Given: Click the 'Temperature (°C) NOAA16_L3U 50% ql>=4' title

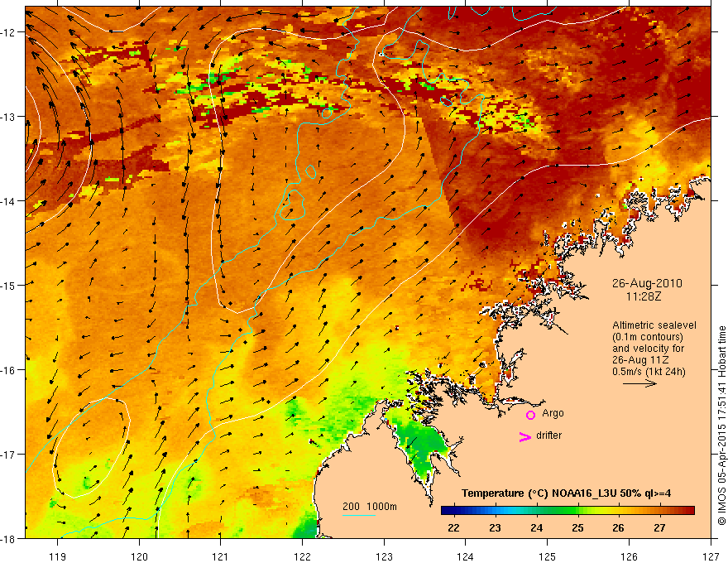Looking at the screenshot, I should click(566, 493).
